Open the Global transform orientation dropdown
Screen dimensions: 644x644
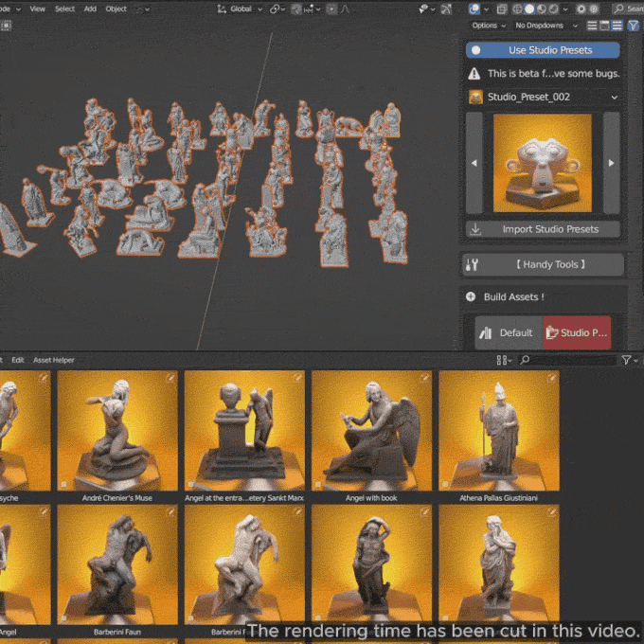pos(240,9)
